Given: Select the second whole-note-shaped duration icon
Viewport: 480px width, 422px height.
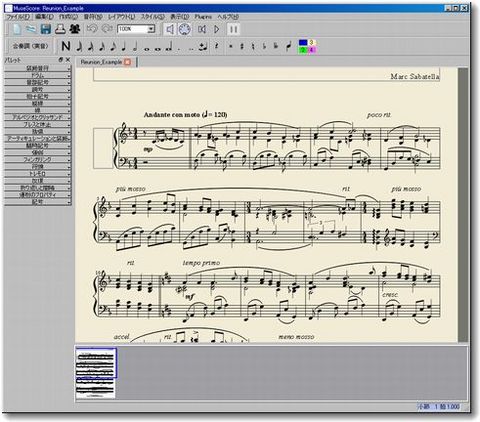Looking at the screenshot, I should 158,49.
